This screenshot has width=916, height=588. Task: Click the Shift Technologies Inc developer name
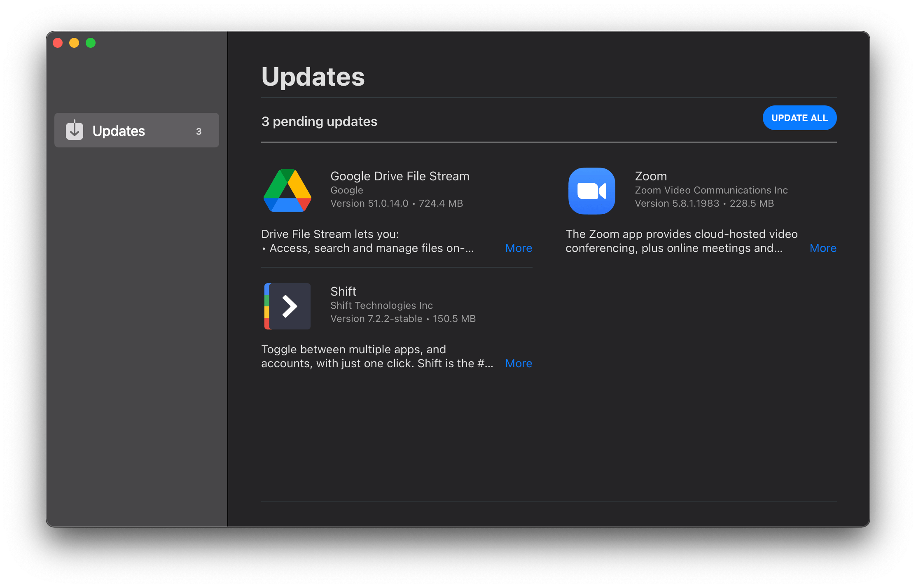[381, 306]
